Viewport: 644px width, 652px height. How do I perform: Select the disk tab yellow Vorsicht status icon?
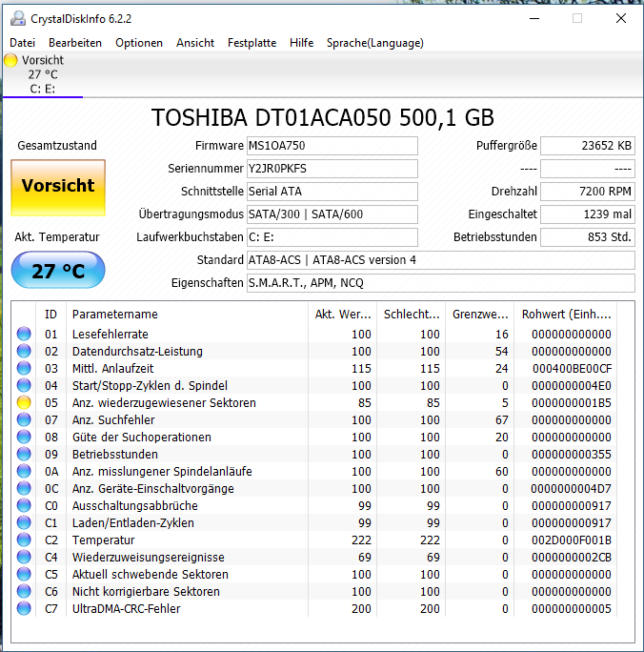click(x=10, y=60)
